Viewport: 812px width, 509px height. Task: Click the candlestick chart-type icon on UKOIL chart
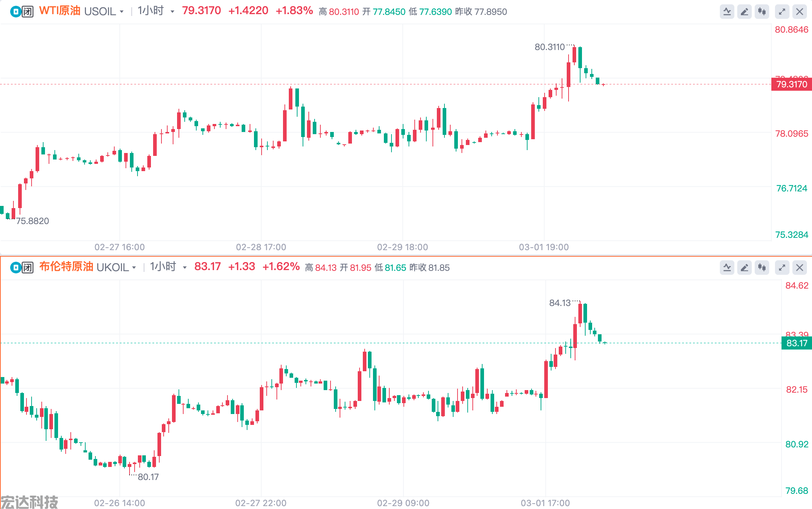tap(762, 268)
